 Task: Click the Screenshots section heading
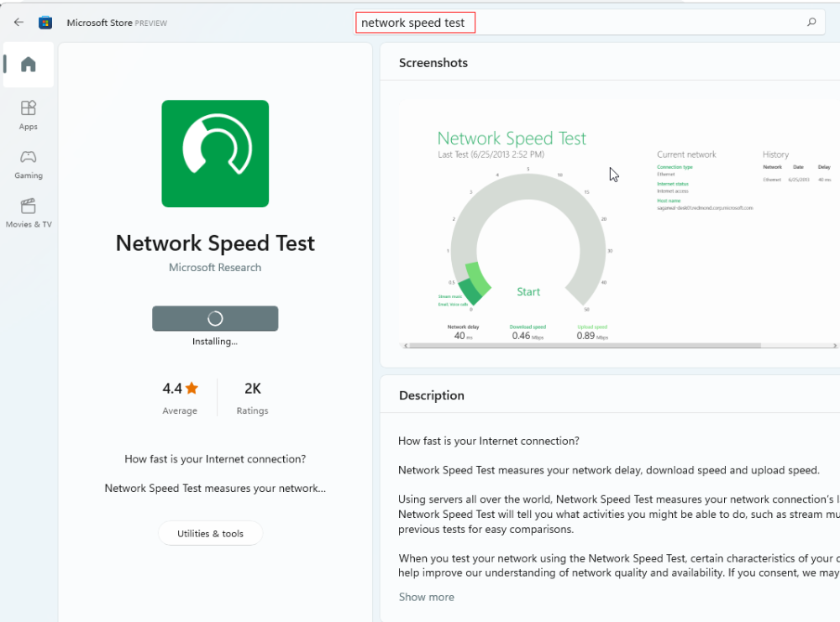(433, 63)
